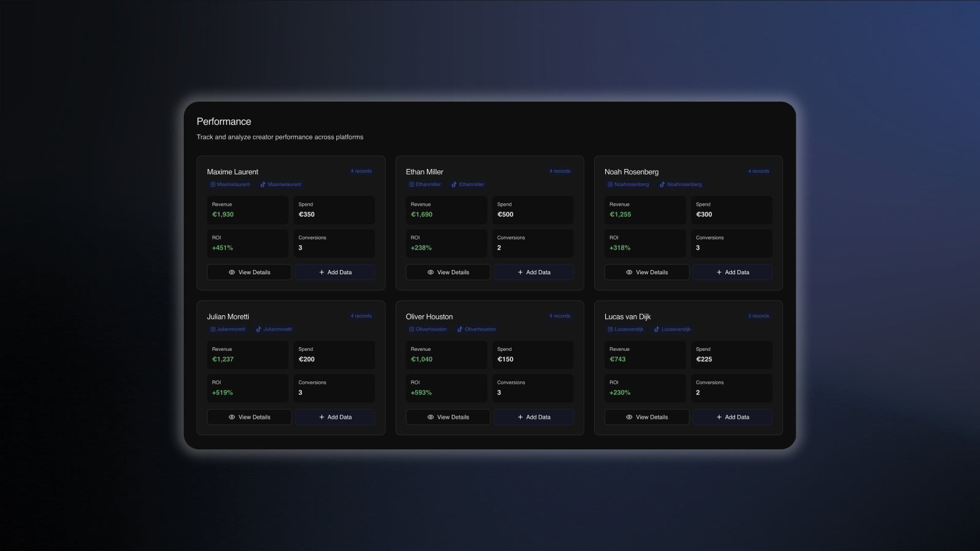
Task: Click plus icon in Noah Rosenberg's card
Action: (x=719, y=272)
